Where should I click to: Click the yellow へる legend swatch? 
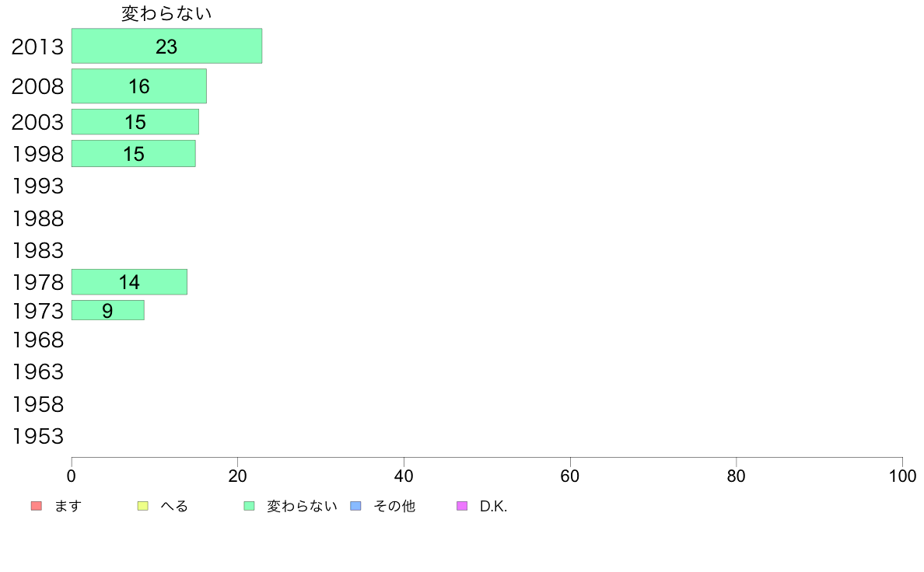tap(142, 506)
